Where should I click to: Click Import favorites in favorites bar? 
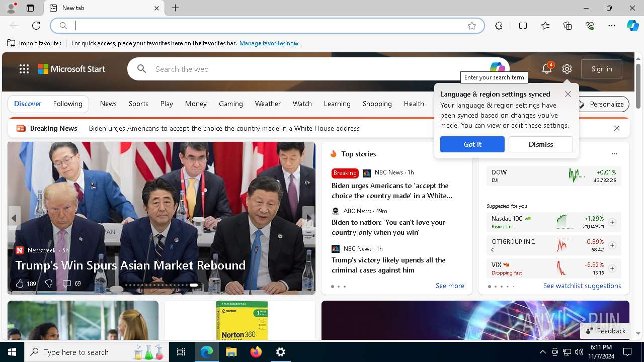click(34, 43)
